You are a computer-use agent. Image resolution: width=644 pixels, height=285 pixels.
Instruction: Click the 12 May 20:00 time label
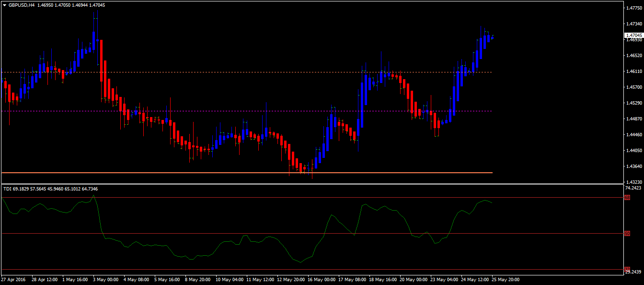[291, 279]
